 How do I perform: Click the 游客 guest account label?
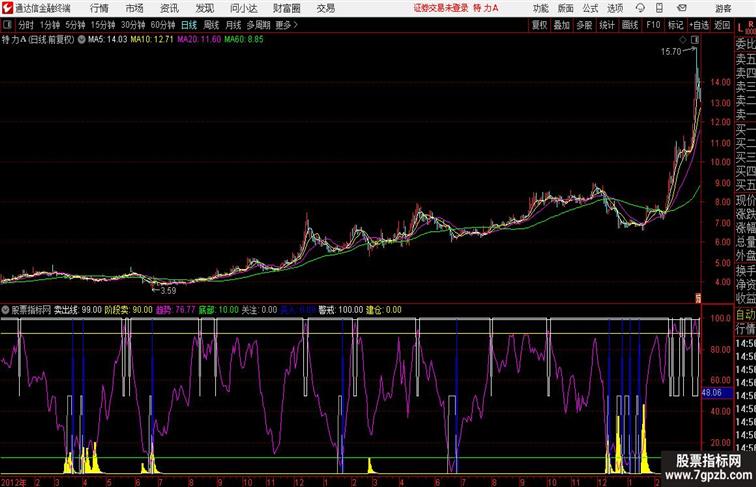(723, 8)
